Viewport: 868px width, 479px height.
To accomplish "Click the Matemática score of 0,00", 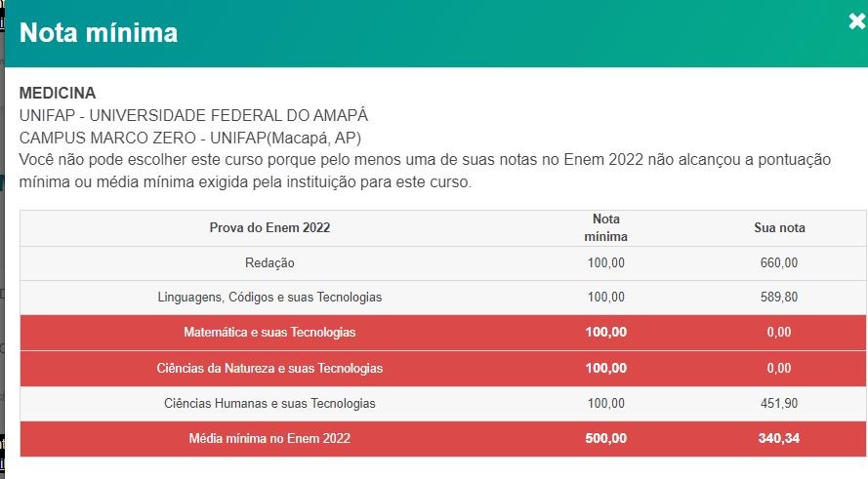I will pyautogui.click(x=779, y=333).
